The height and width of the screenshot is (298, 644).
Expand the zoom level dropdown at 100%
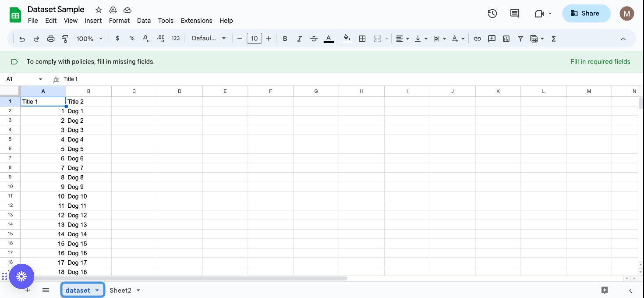tap(89, 39)
